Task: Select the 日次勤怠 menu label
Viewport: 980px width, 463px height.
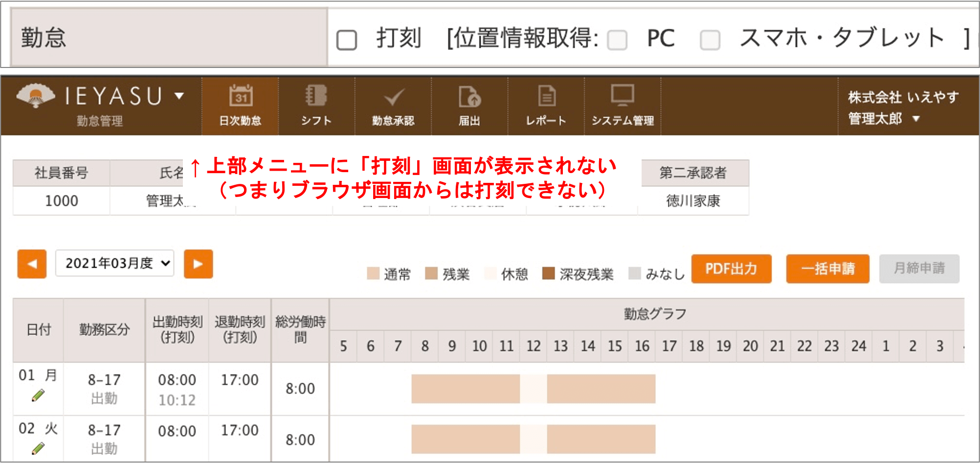Action: point(240,121)
